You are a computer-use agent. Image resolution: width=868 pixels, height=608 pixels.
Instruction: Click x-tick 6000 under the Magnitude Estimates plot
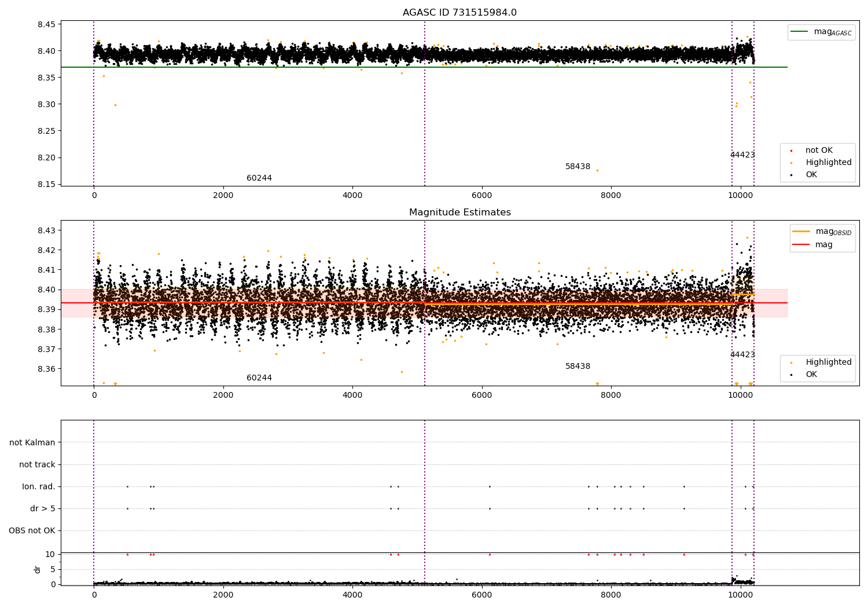click(481, 395)
